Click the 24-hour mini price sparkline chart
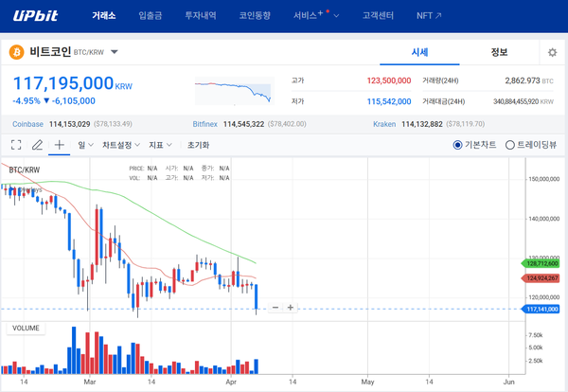 (x=233, y=92)
